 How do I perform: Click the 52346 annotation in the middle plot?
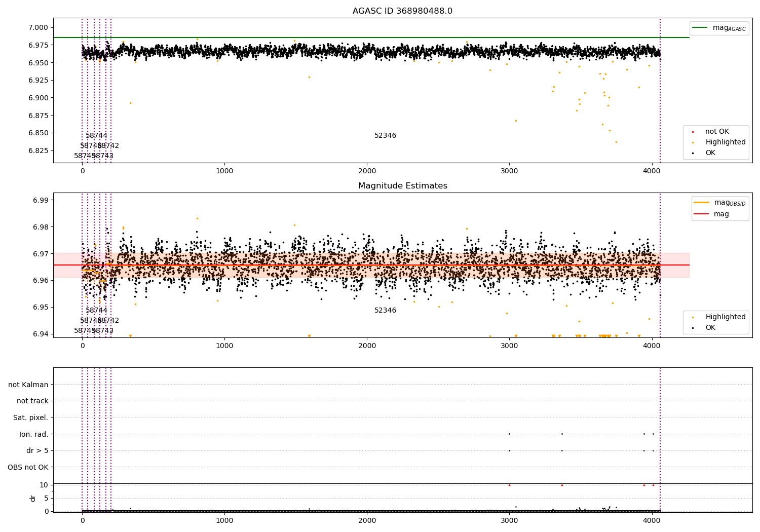coord(385,311)
